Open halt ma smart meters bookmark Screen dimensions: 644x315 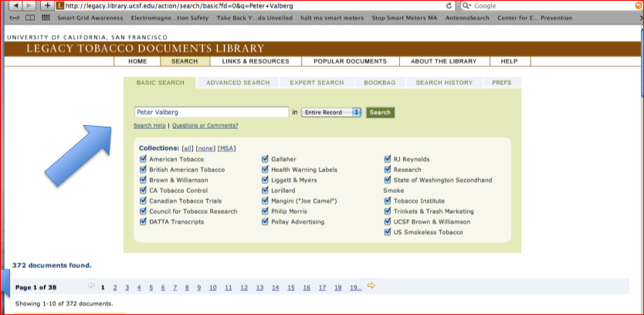pos(332,18)
